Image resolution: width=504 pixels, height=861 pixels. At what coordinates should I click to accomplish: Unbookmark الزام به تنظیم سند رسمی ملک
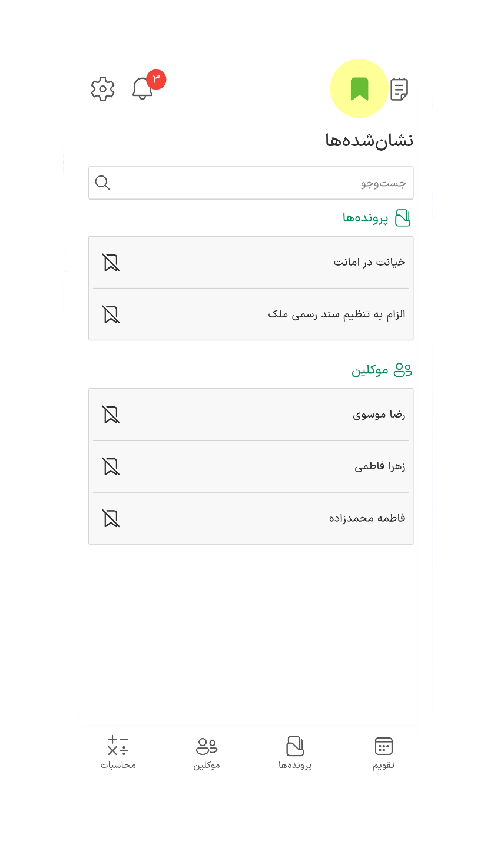(111, 314)
